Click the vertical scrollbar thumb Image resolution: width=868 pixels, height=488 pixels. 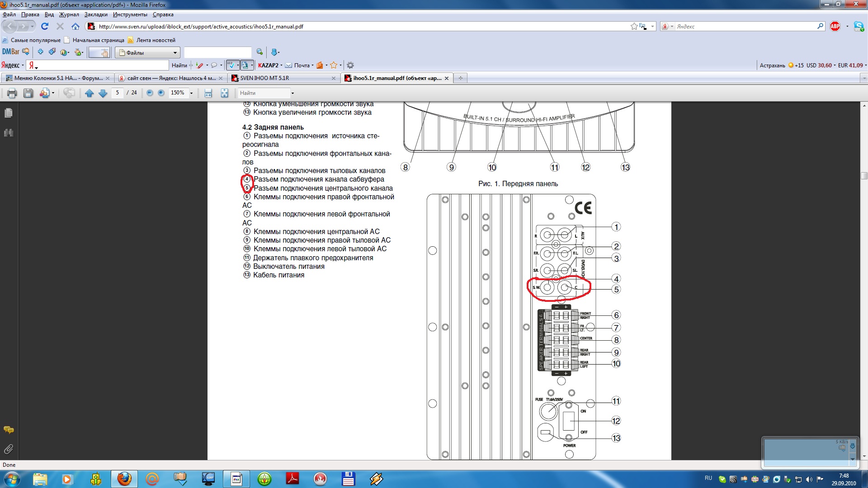[864, 175]
